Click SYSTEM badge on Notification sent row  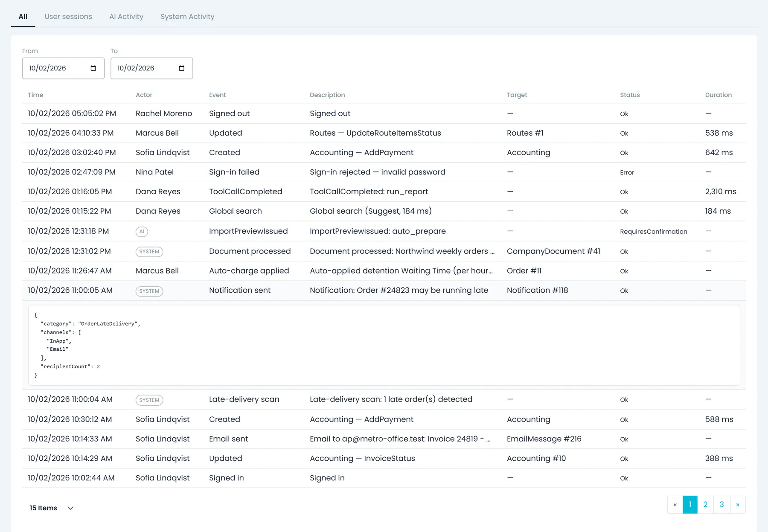(149, 291)
